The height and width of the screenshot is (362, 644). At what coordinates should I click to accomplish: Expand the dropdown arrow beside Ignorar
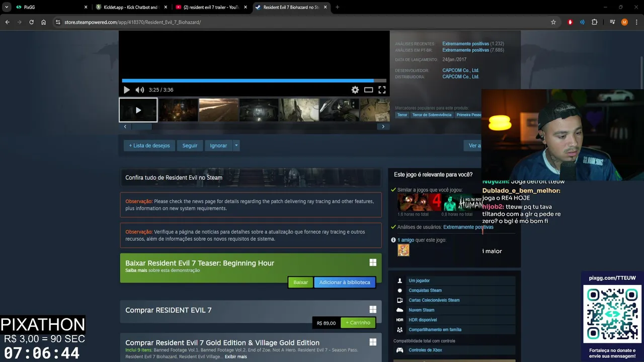tap(236, 145)
